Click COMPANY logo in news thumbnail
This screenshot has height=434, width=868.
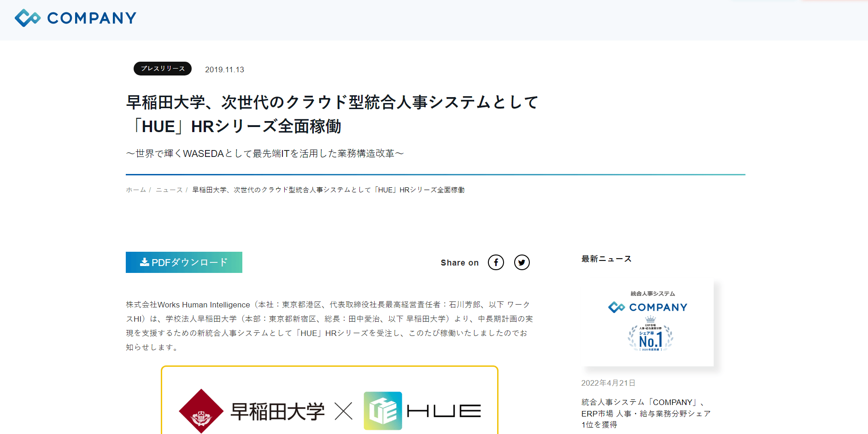pos(648,307)
